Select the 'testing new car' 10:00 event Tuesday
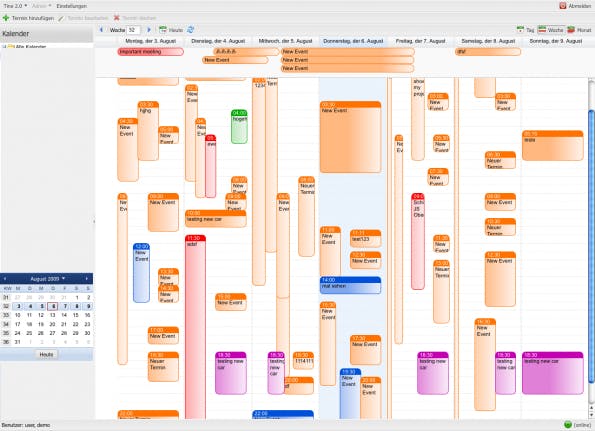Image resolution: width=595 pixels, height=431 pixels. pyautogui.click(x=216, y=219)
